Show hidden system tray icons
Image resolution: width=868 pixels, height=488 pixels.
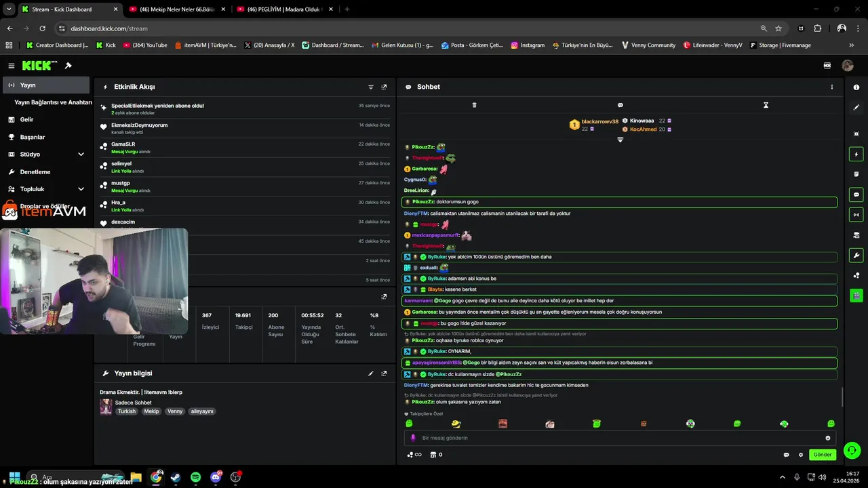(x=783, y=477)
